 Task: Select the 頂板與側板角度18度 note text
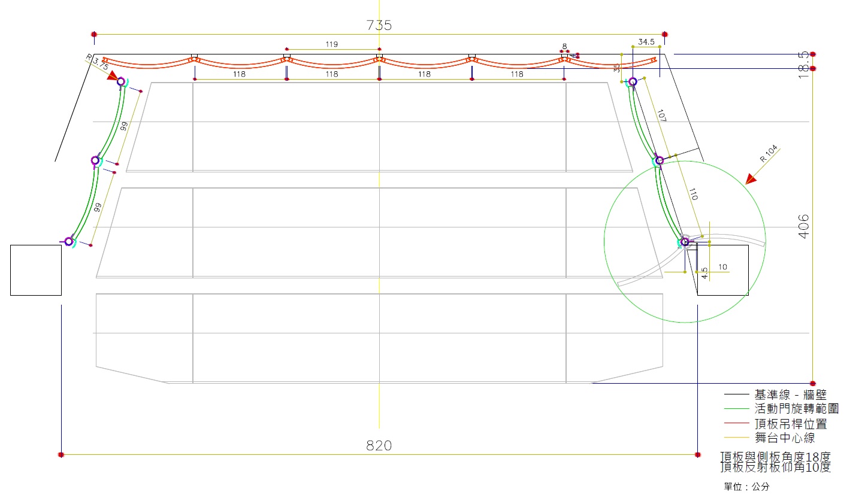tap(775, 457)
